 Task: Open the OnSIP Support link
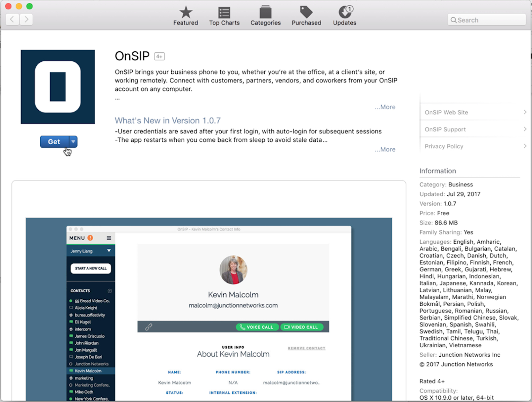(x=445, y=129)
